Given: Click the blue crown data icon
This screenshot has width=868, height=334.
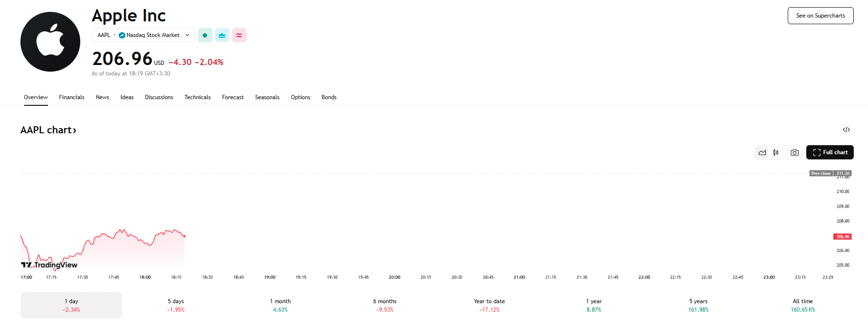Looking at the screenshot, I should click(222, 35).
